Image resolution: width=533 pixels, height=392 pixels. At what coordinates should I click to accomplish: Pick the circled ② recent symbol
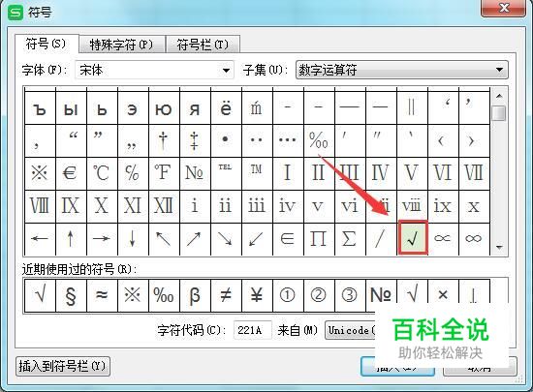319,295
